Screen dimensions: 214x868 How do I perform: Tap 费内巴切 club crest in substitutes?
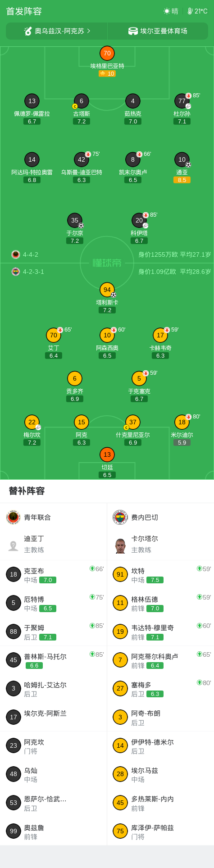click(x=120, y=517)
